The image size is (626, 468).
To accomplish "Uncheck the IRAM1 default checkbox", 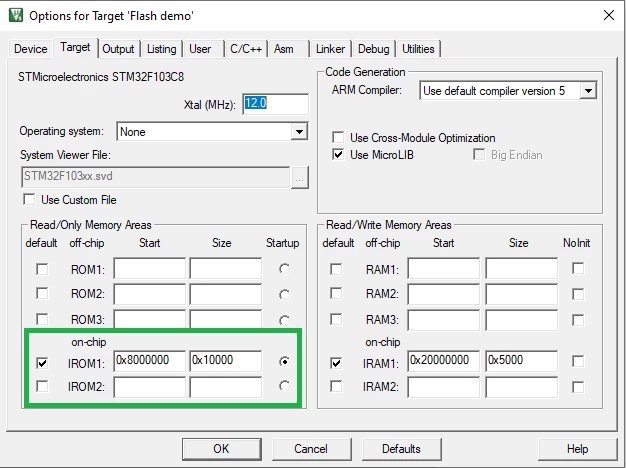I will [x=336, y=363].
